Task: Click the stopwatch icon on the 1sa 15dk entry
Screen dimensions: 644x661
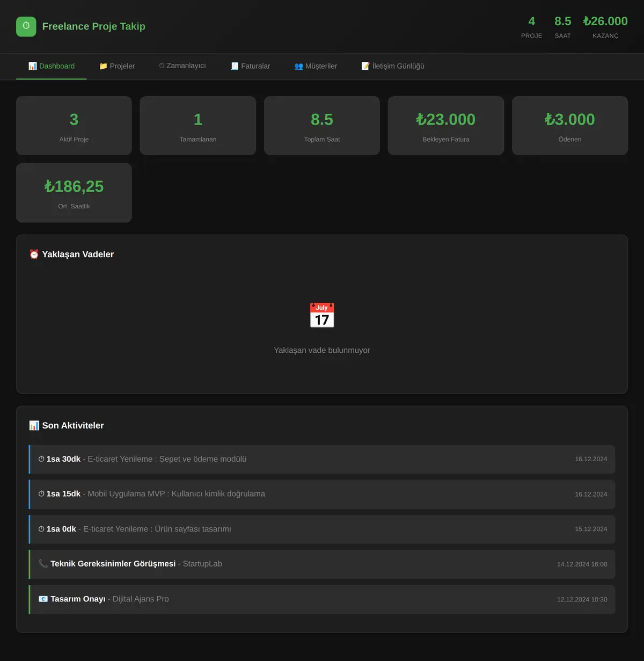Action: tap(41, 494)
